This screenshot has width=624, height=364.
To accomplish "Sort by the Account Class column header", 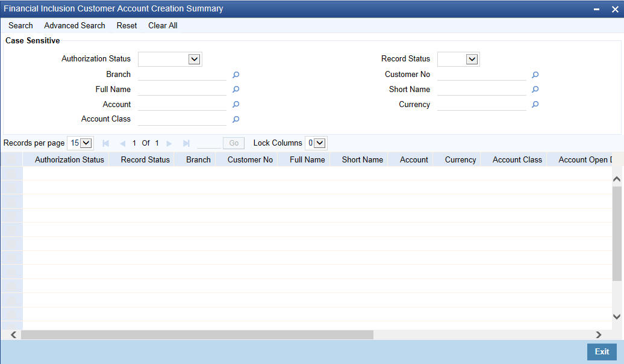I will coord(517,160).
